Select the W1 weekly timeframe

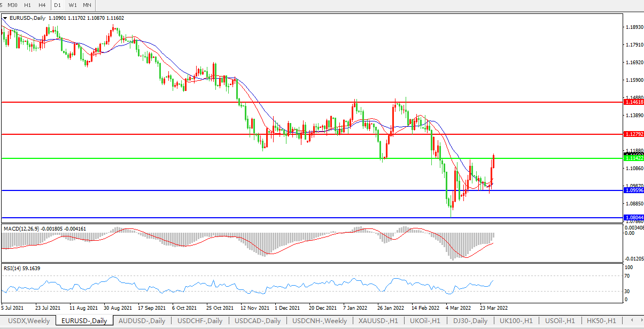click(73, 5)
